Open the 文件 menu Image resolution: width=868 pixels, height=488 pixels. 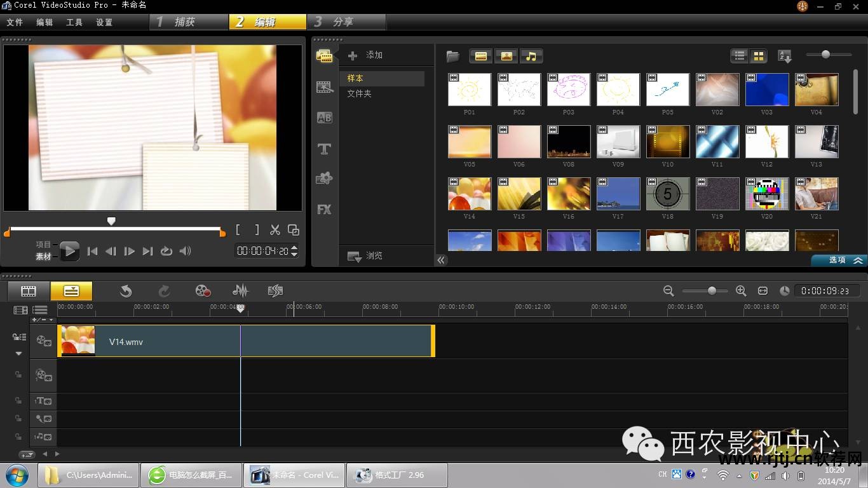tap(15, 22)
